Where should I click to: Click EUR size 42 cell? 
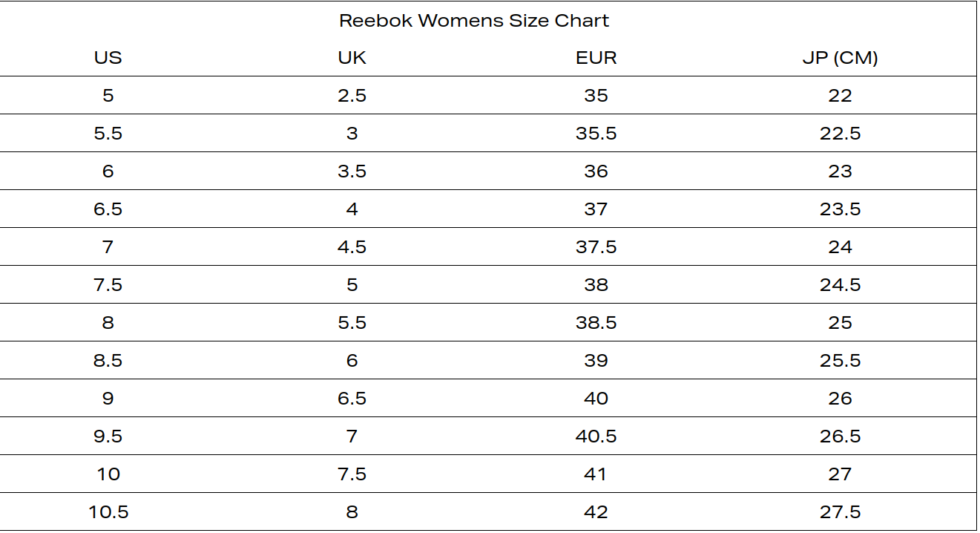click(596, 512)
